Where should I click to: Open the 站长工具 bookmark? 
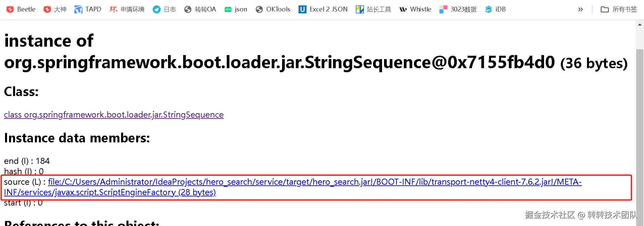(373, 9)
